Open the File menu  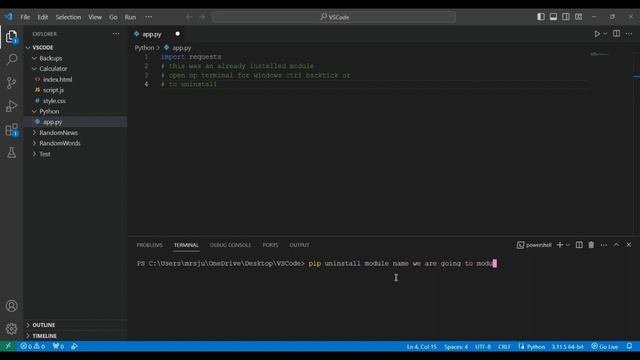pos(25,17)
